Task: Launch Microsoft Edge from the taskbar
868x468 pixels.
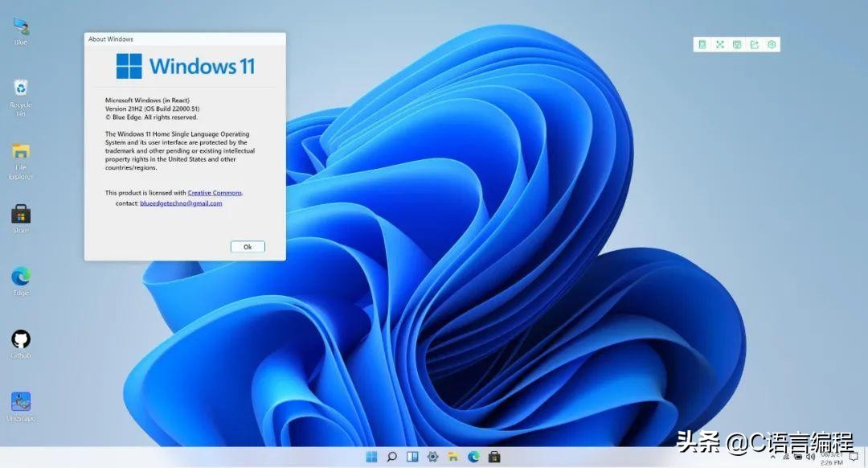Action: pos(472,456)
